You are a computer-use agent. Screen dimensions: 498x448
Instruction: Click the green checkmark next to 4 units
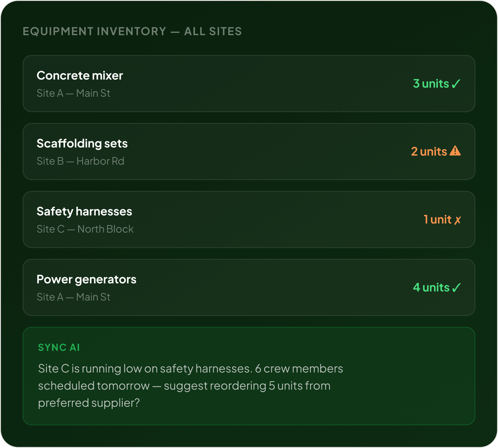click(456, 288)
